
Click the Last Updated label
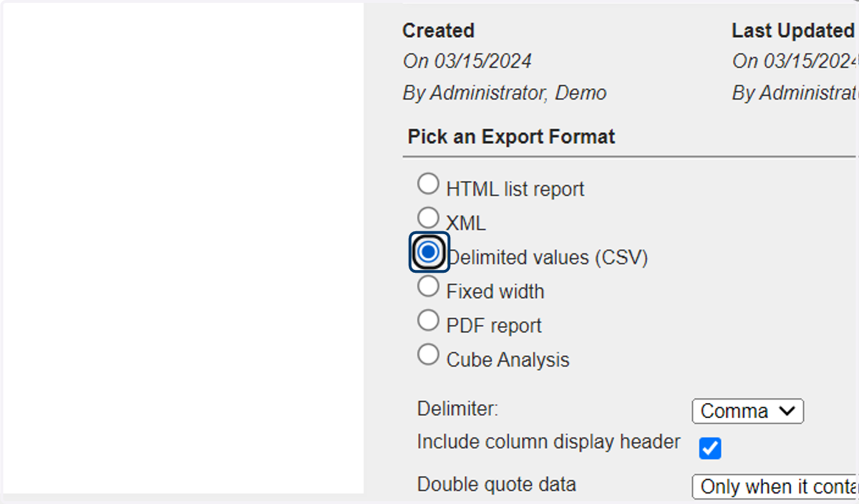tap(793, 31)
